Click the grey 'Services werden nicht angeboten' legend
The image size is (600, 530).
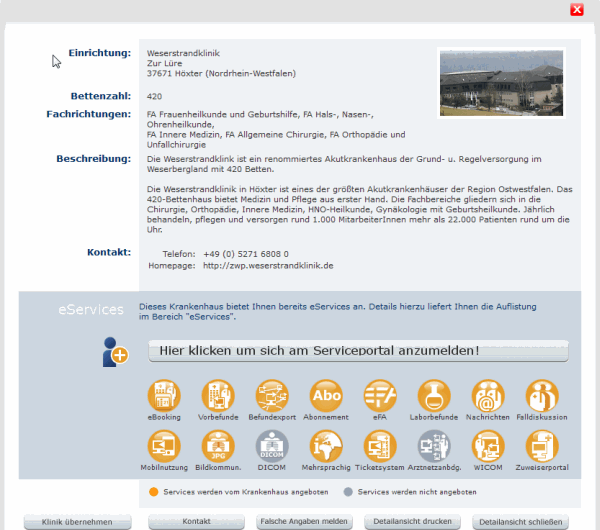(x=410, y=492)
